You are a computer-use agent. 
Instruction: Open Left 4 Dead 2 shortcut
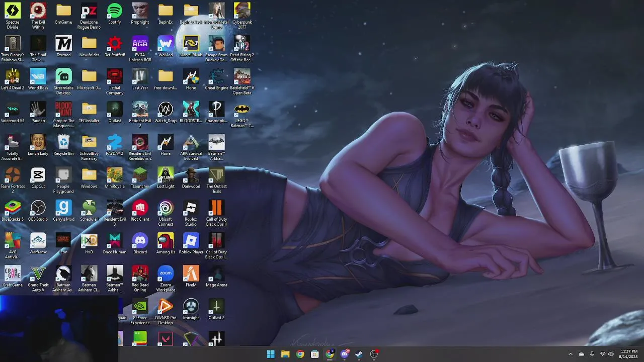[x=13, y=79]
